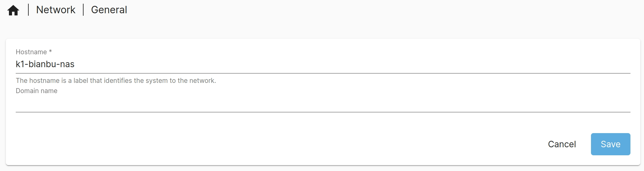Navigate back to the Network section
This screenshot has height=171, width=644.
[x=56, y=10]
